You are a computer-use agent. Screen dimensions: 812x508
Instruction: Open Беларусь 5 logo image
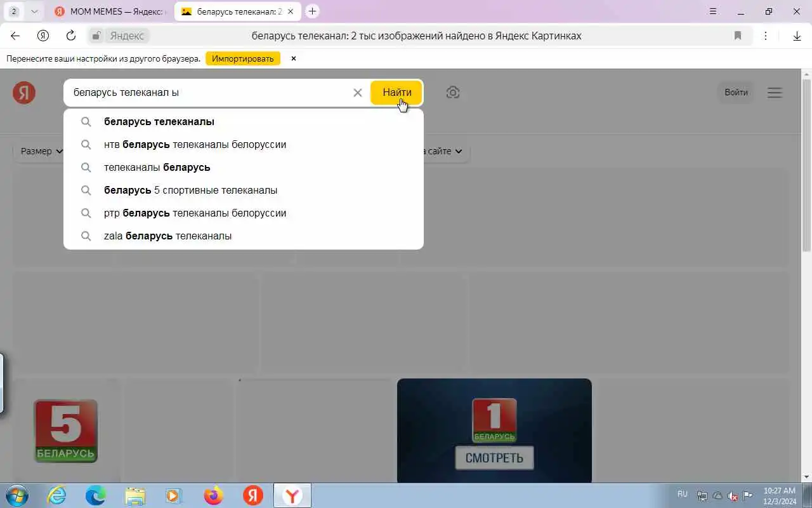tap(65, 431)
